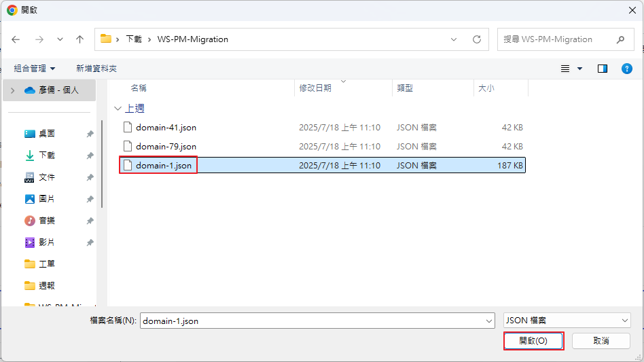This screenshot has width=644, height=362.
Task: Open 下載 in the sidebar
Action: tap(47, 156)
